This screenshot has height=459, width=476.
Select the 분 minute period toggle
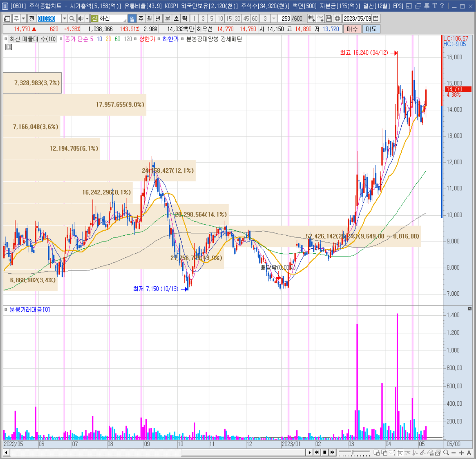167,18
